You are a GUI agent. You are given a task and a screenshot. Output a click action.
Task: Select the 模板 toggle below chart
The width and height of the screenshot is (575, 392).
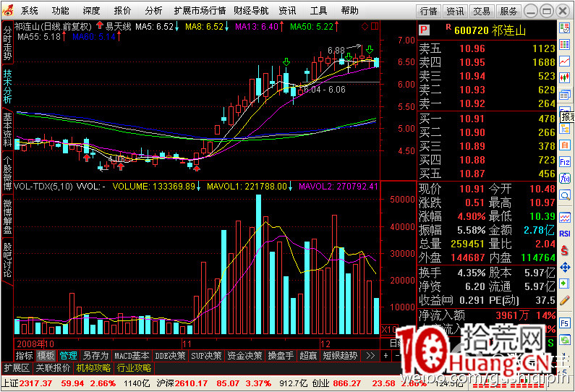[x=46, y=355]
